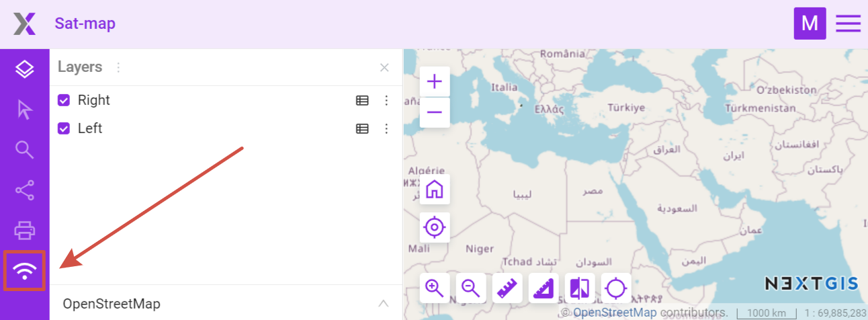Screen dimensions: 868x320
Task: Open the hamburger main menu
Action: (849, 24)
